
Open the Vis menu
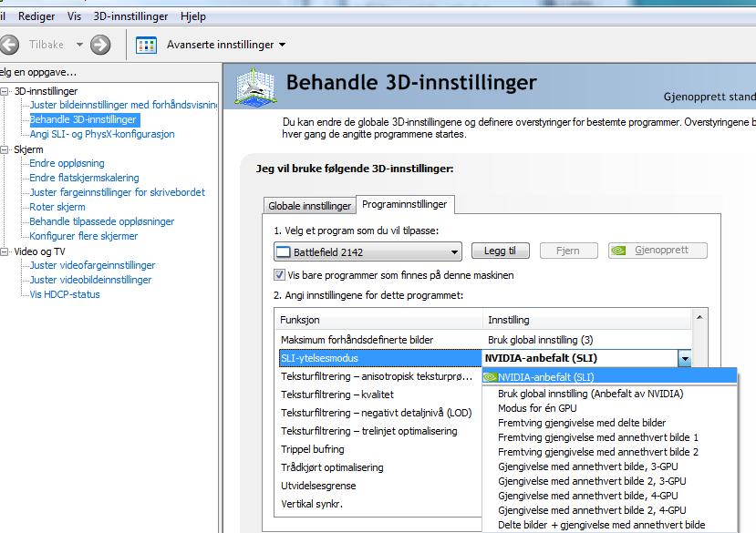(74, 16)
